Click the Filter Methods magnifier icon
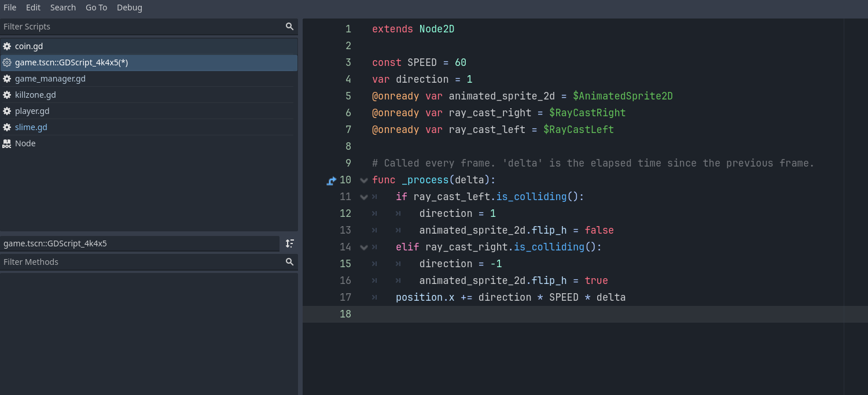 (289, 262)
